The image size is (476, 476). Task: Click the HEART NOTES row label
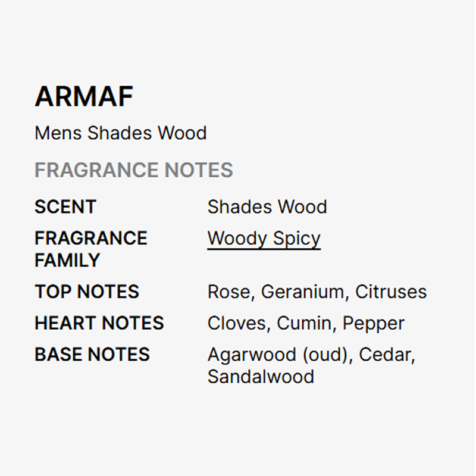coord(99,323)
